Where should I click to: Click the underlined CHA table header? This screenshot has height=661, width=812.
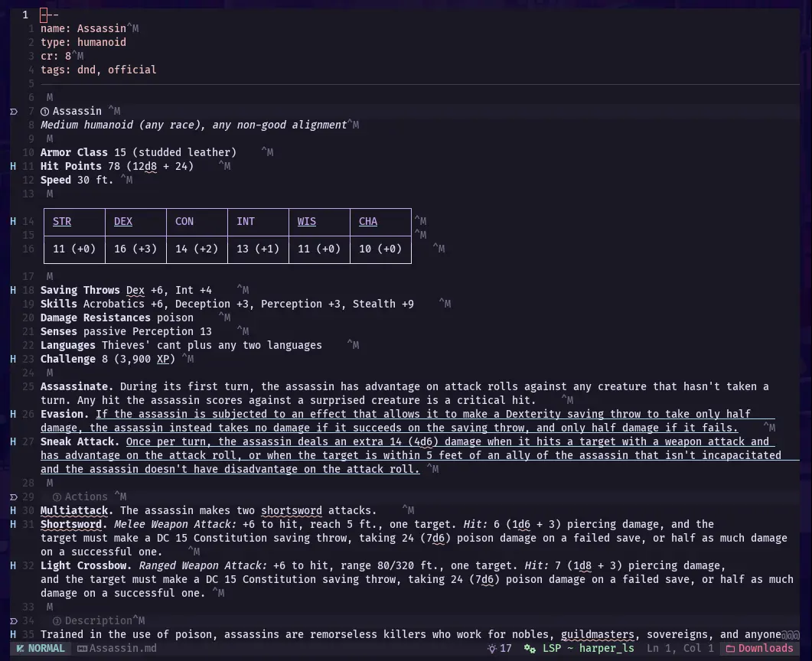[x=368, y=221]
